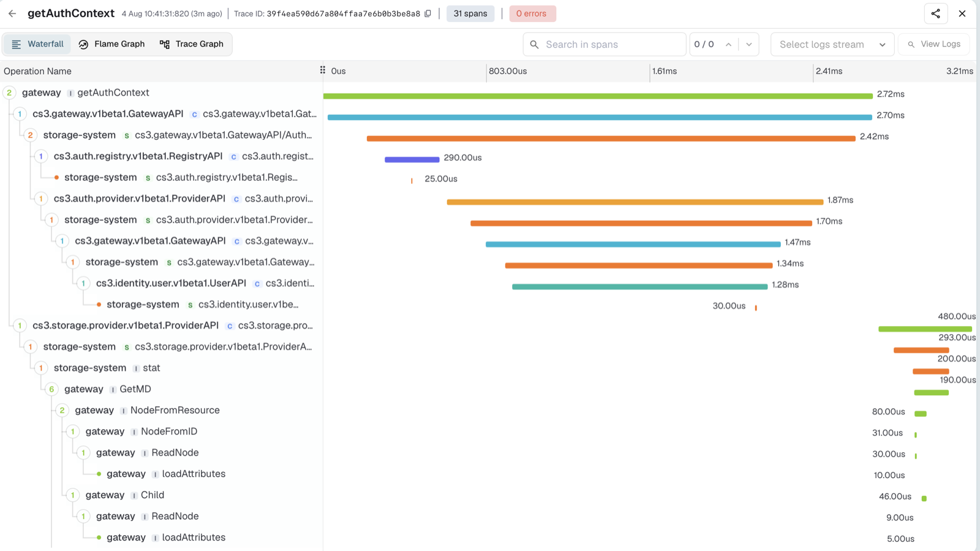Click the View Logs button
This screenshot has height=551, width=980.
(933, 44)
